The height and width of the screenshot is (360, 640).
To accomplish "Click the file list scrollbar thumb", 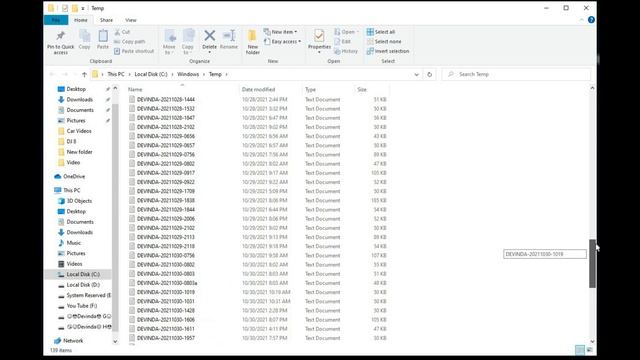I will click(x=592, y=264).
